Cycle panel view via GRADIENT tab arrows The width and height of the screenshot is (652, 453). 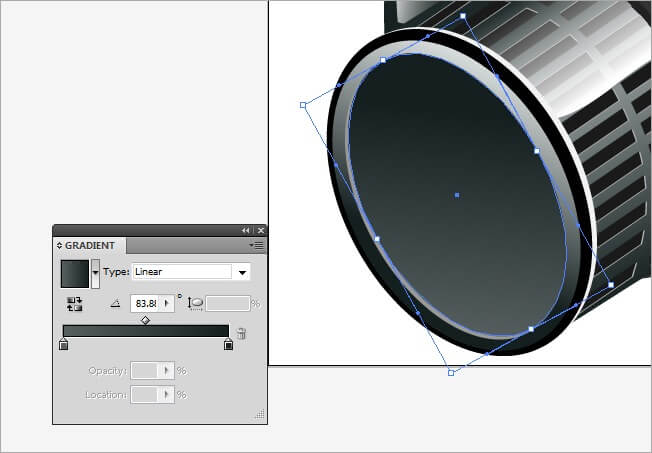pos(59,245)
